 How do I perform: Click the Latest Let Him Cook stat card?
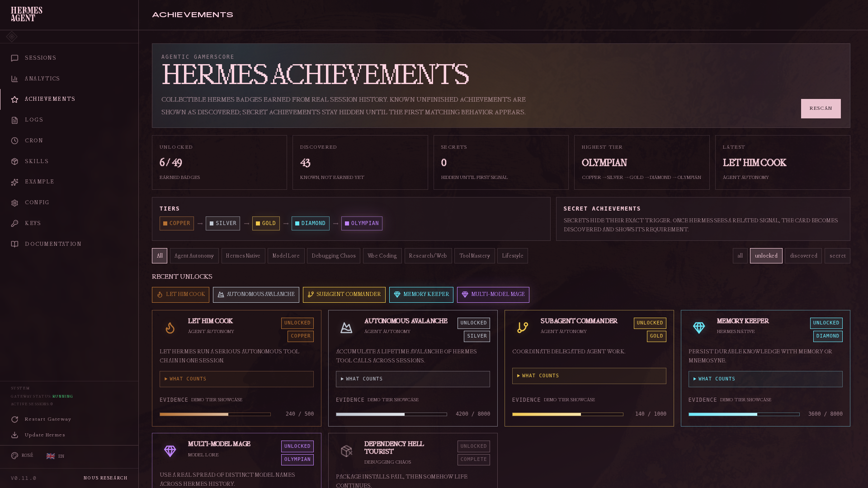pyautogui.click(x=783, y=162)
